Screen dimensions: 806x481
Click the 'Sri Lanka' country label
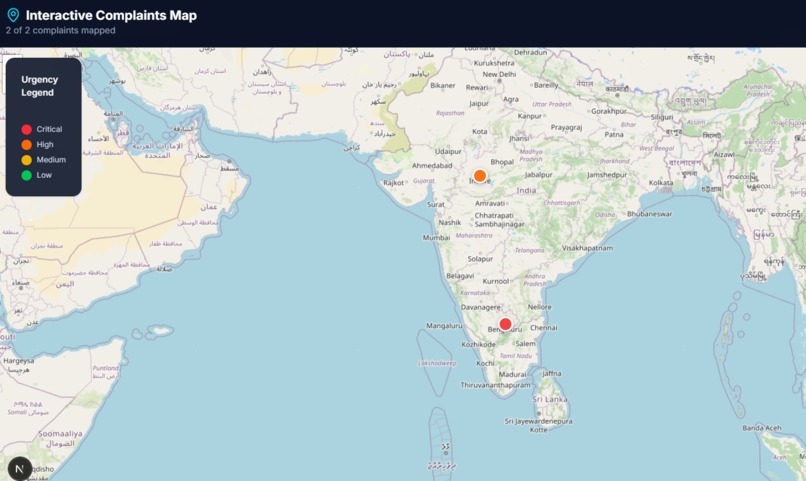pos(549,399)
